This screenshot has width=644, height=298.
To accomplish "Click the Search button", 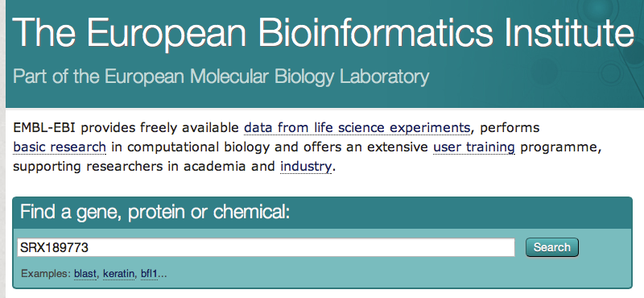I will point(552,247).
